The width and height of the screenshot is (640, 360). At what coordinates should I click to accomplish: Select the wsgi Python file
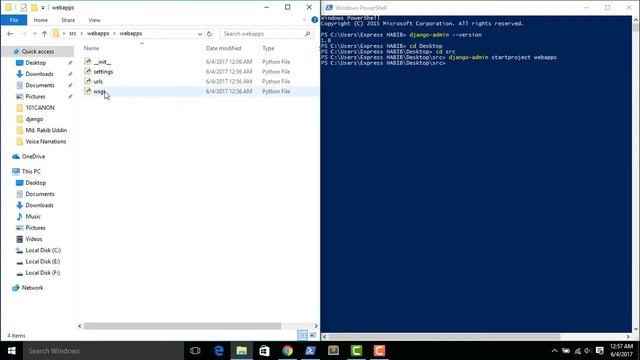tap(99, 91)
